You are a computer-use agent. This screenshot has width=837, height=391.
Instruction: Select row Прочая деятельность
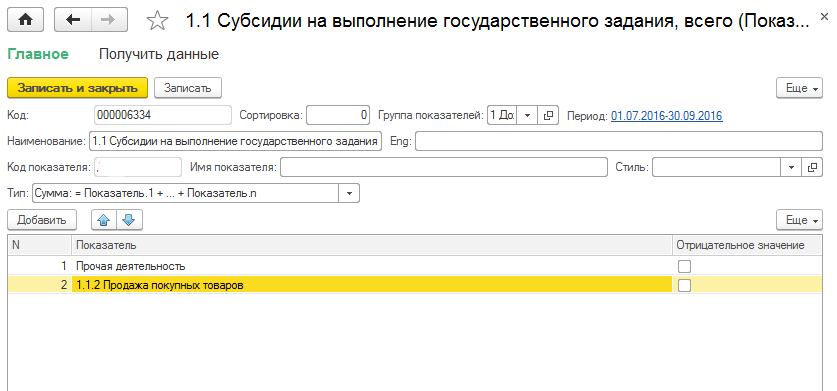tap(415, 265)
